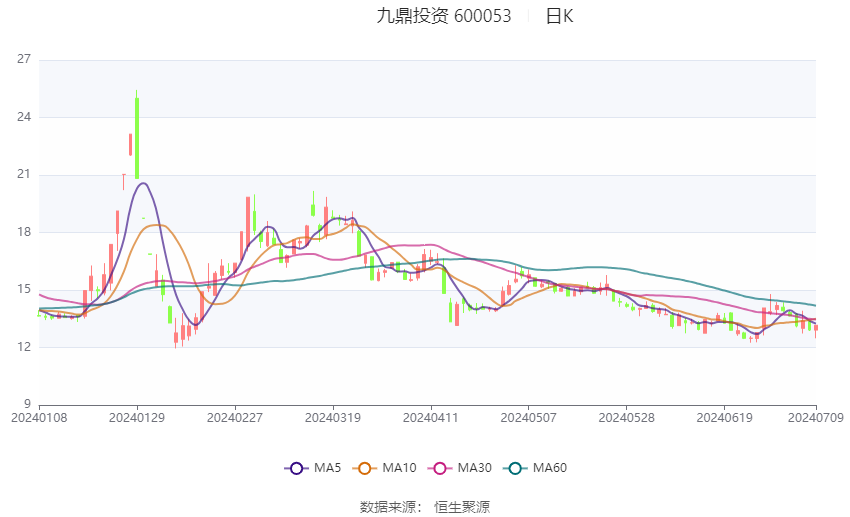Click the y-axis value 15
The height and width of the screenshot is (517, 850).
point(24,289)
